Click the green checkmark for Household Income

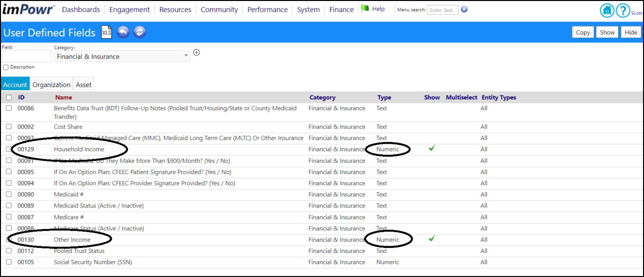point(432,148)
